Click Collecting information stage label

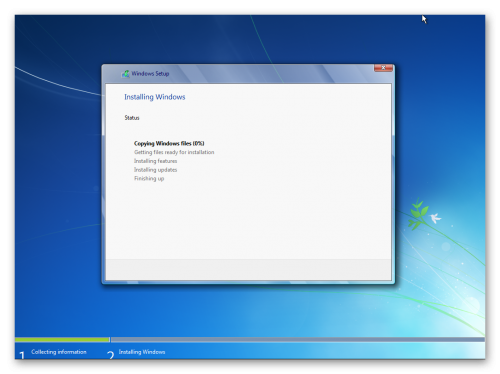coord(59,352)
